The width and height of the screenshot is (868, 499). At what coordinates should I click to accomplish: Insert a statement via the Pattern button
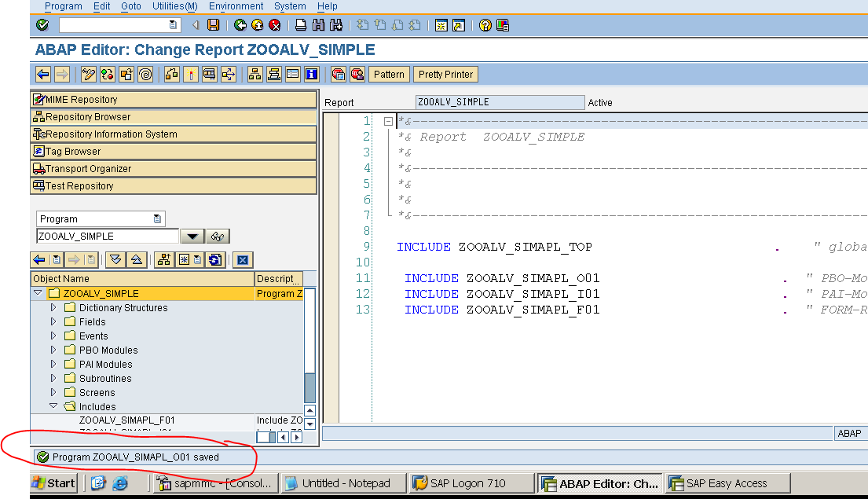(389, 74)
